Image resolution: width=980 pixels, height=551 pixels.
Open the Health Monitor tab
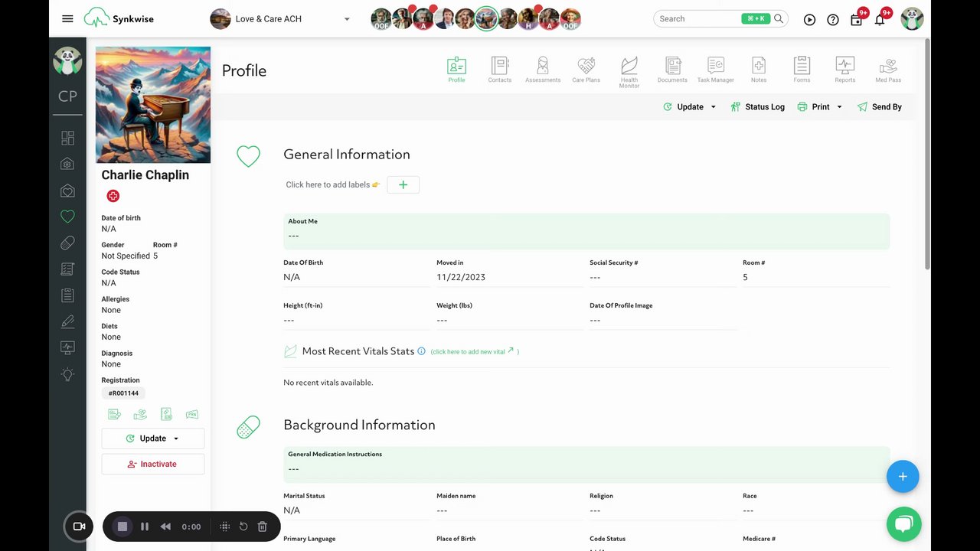629,72
